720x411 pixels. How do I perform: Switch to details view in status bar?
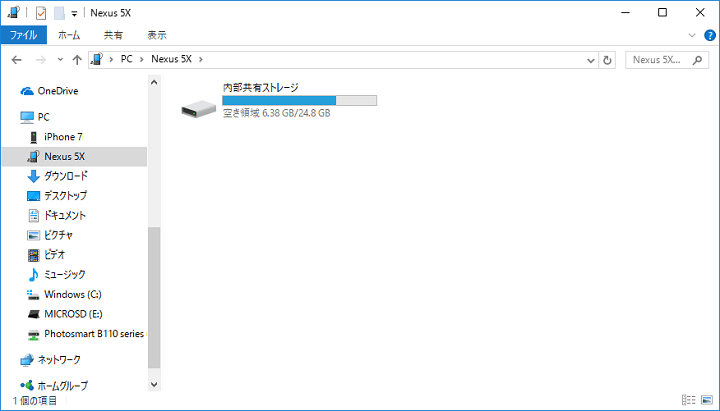pyautogui.click(x=689, y=400)
